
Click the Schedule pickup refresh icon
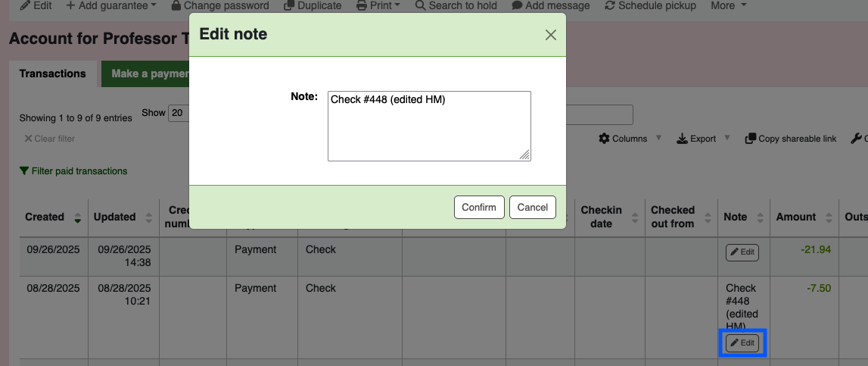[610, 5]
